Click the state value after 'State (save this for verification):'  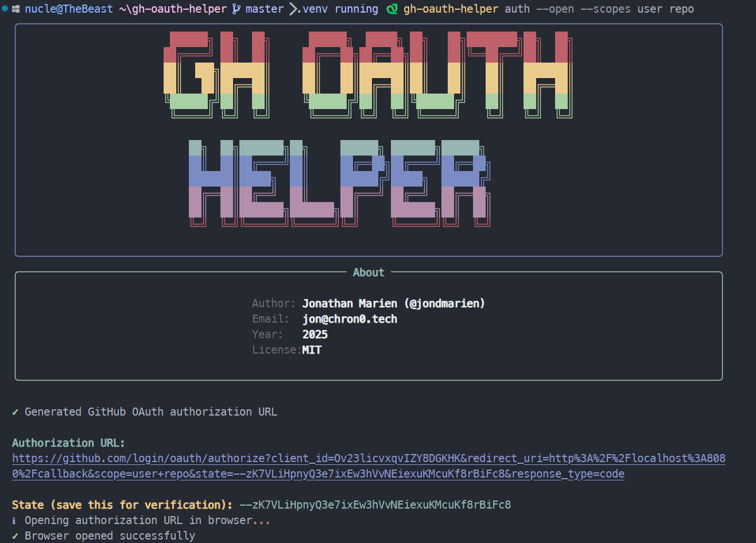tap(375, 505)
